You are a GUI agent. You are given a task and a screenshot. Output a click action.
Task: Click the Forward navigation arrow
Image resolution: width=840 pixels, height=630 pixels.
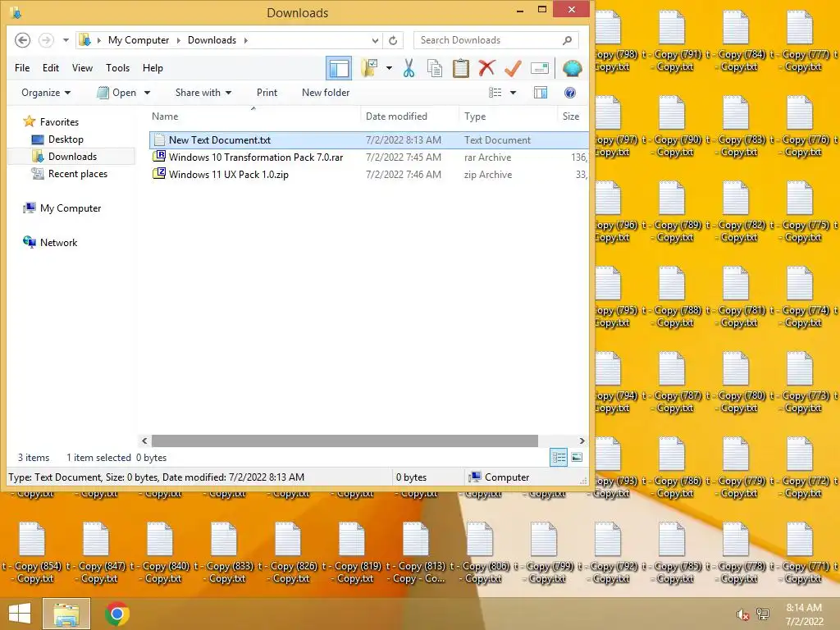(46, 40)
